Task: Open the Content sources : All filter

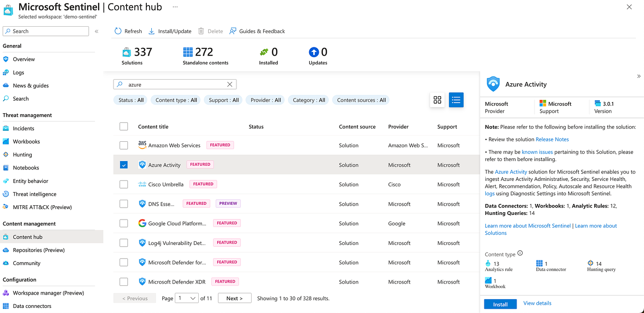Action: point(361,100)
